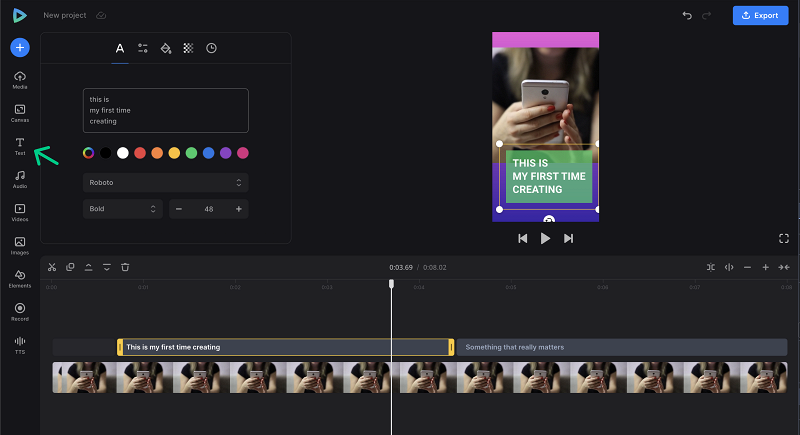Click the split-at-playhead timeline icon
This screenshot has height=435, width=800.
coord(729,267)
